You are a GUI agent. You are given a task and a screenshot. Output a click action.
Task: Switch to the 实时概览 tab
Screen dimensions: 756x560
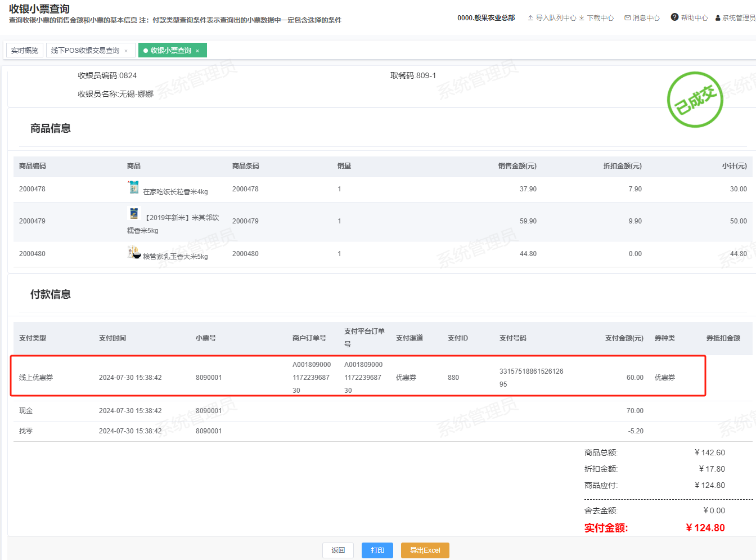(x=25, y=51)
